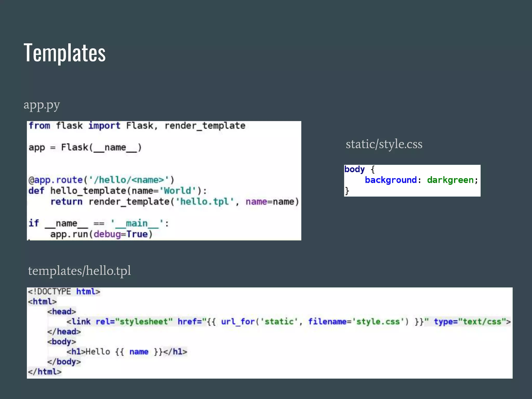Image resolution: width=532 pixels, height=399 pixels.
Task: Click the @app.route('/hello/<name>') decorator line
Action: pos(101,180)
